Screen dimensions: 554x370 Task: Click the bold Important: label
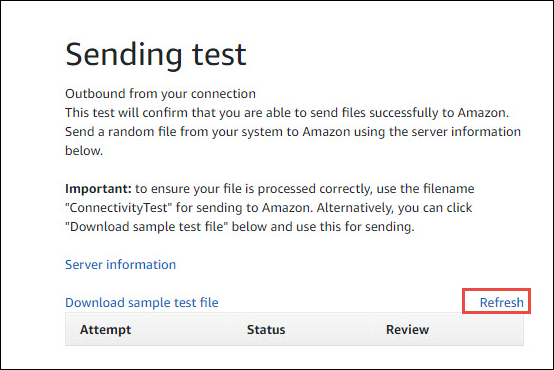pos(98,189)
